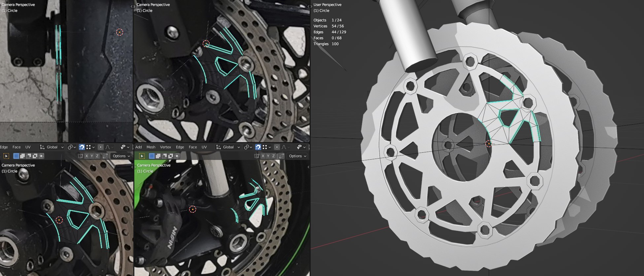Toggle proportional editing in right header
Viewport: 644px width, 276px height.
[277, 147]
